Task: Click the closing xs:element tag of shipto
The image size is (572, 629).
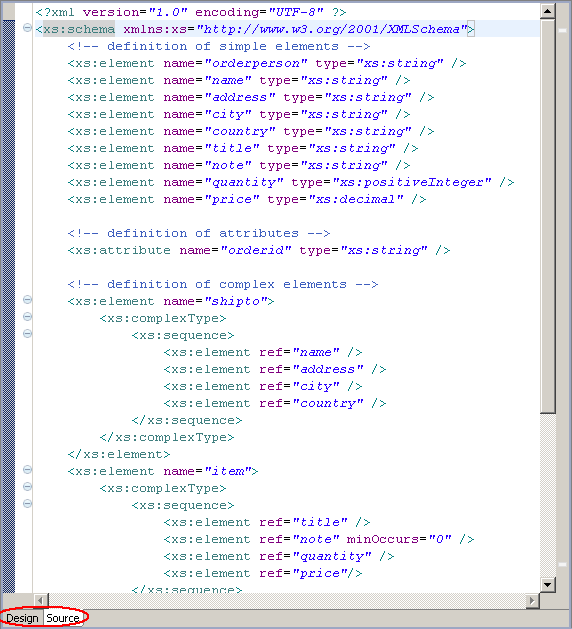Action: pos(119,455)
